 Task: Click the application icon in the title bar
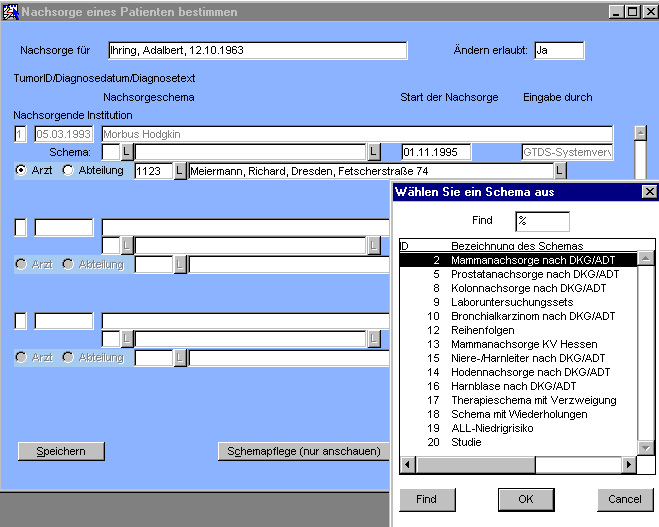coord(11,11)
